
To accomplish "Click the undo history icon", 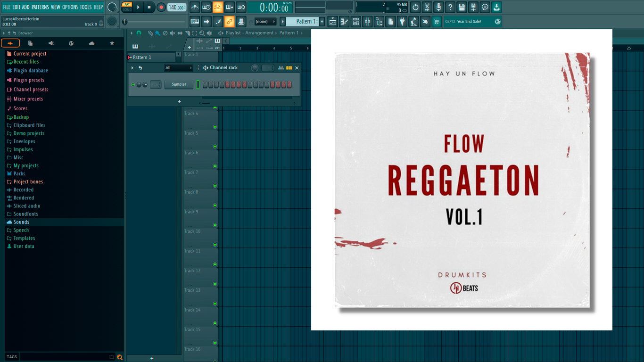I will pos(415,7).
